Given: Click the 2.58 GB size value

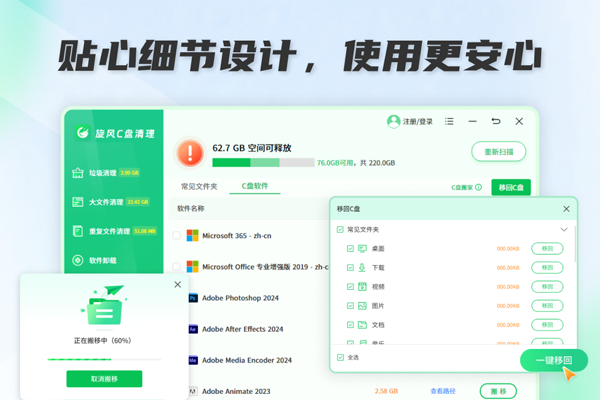Looking at the screenshot, I should (386, 391).
